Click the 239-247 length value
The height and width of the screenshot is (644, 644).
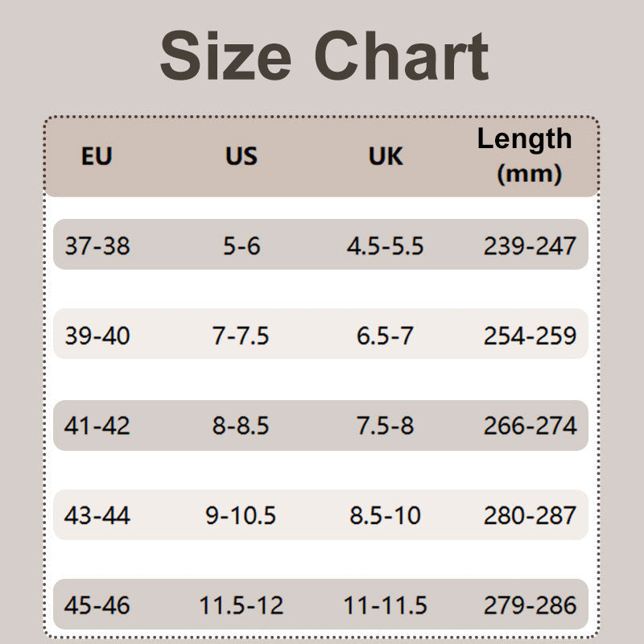(530, 246)
